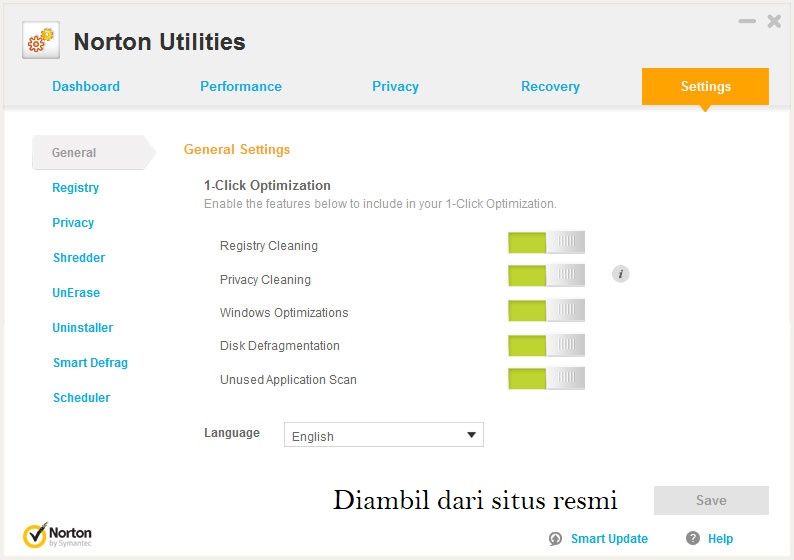794x560 pixels.
Task: Toggle the Disk Defragmentation switch
Action: pos(546,345)
